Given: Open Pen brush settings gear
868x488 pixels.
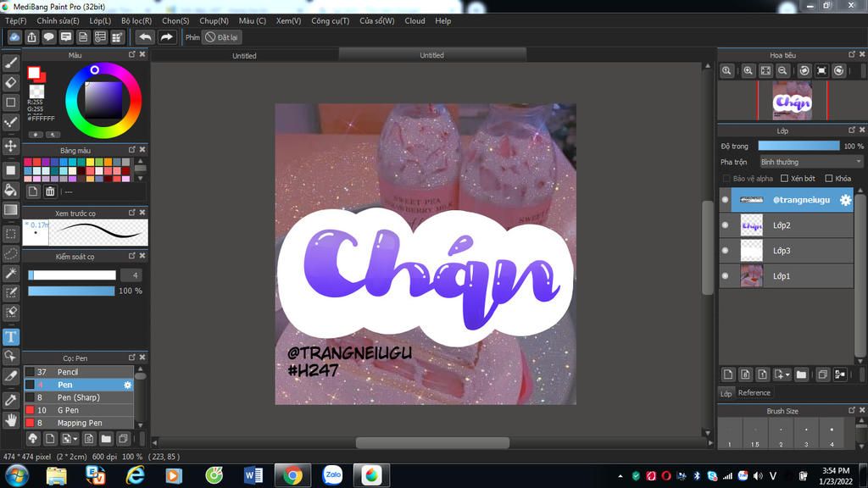Looking at the screenshot, I should coord(127,385).
